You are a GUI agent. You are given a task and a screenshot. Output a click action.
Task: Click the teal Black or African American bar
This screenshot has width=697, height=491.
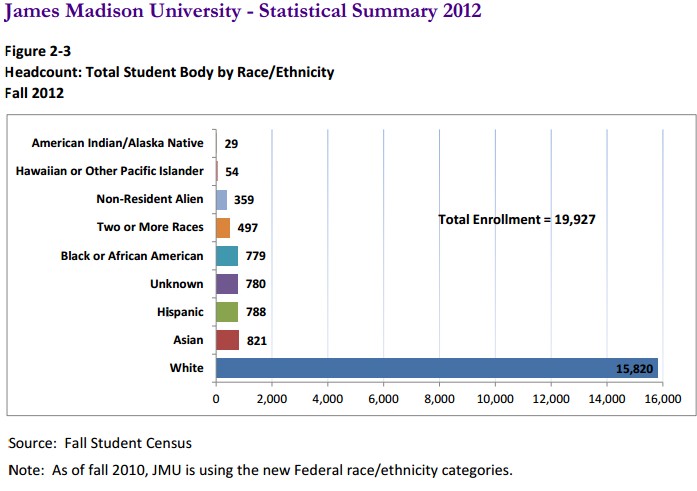coord(227,256)
